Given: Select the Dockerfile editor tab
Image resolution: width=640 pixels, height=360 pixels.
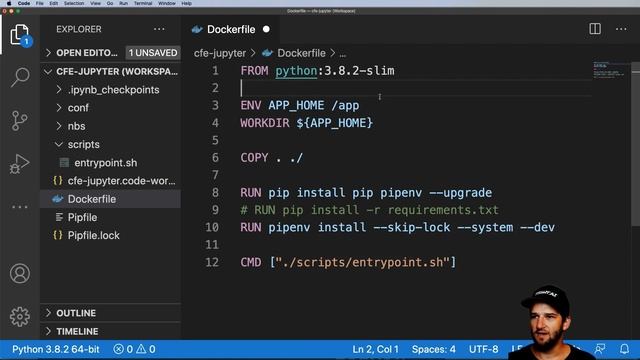Looking at the screenshot, I should point(231,29).
